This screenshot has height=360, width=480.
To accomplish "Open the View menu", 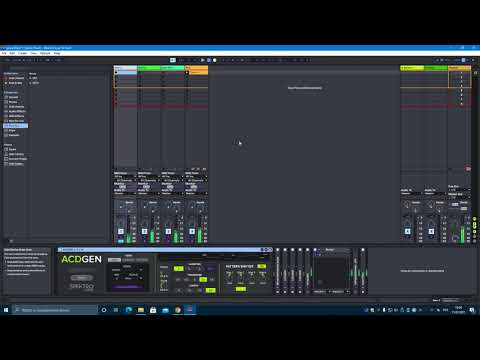I will point(34,53).
